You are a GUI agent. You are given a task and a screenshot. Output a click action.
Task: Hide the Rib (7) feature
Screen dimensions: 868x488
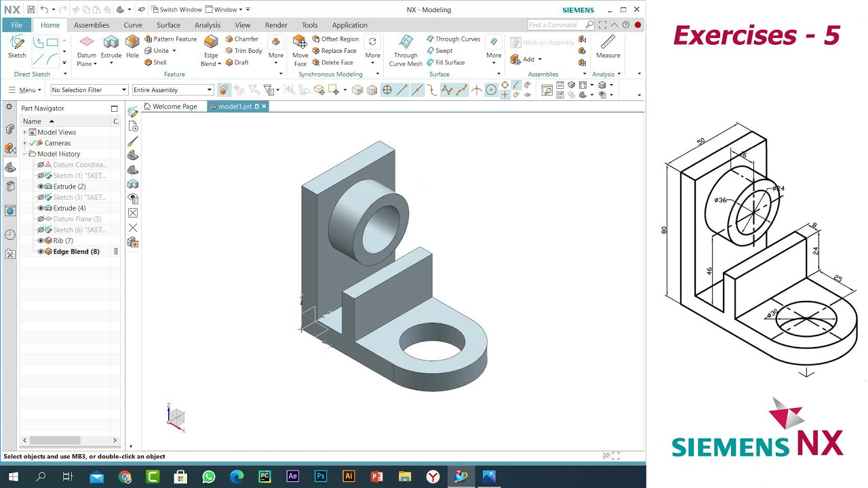coord(41,241)
